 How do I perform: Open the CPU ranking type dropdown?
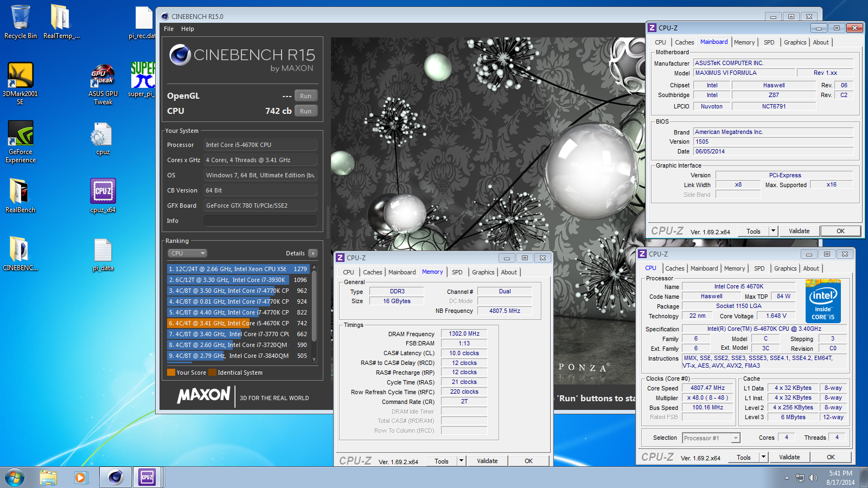(x=188, y=253)
